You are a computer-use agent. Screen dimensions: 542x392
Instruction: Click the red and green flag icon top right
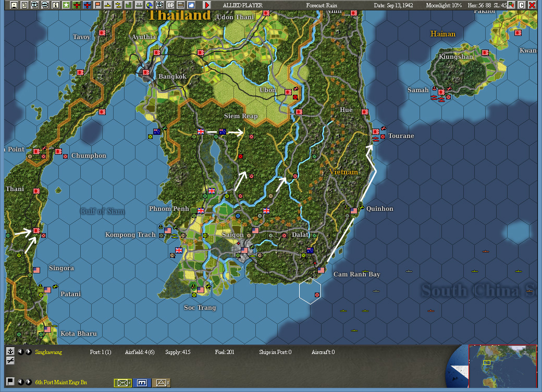(511, 5)
